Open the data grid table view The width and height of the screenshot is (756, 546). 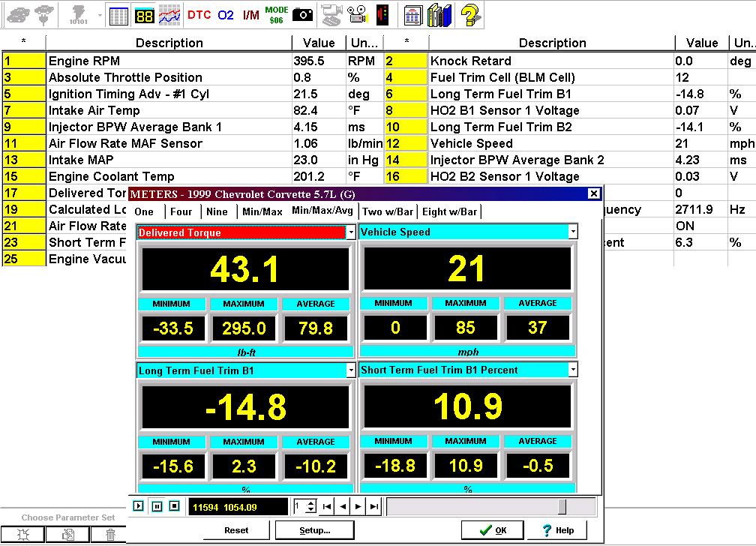coord(118,14)
